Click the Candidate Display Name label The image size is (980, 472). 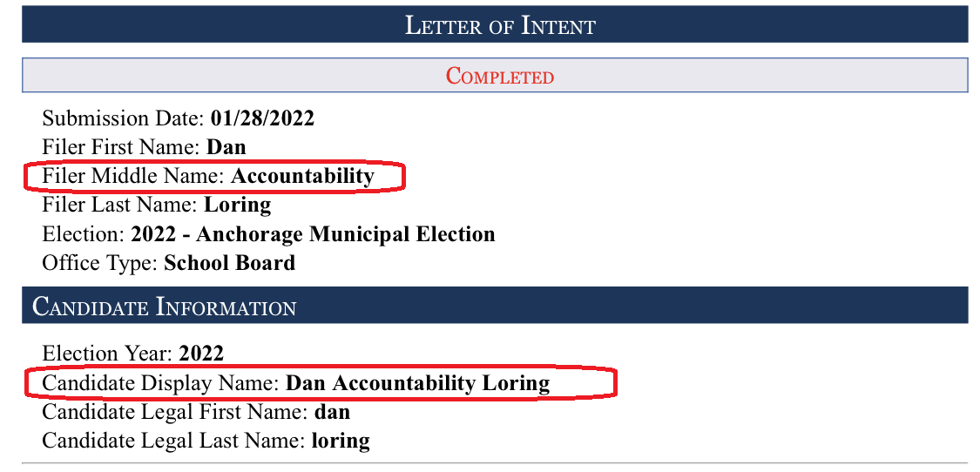161,383
